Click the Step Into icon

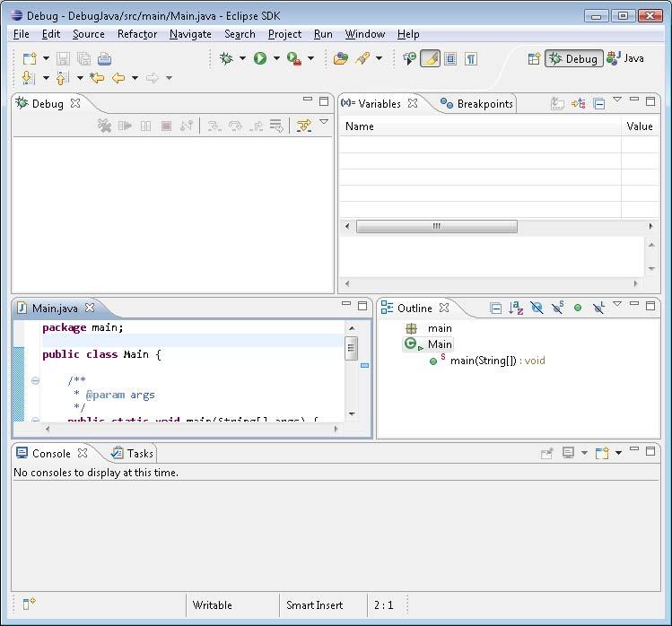pos(214,126)
